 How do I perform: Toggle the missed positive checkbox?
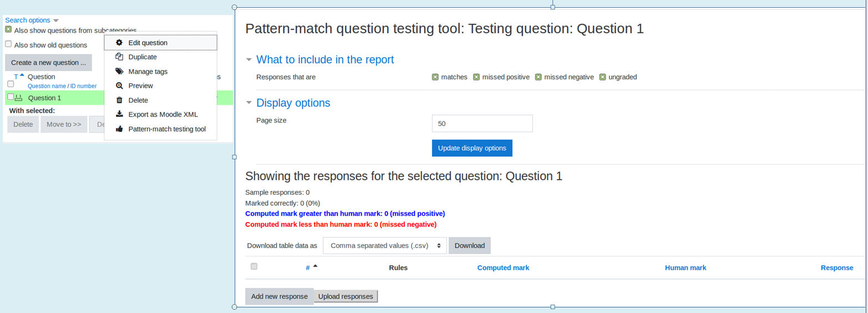tap(476, 77)
